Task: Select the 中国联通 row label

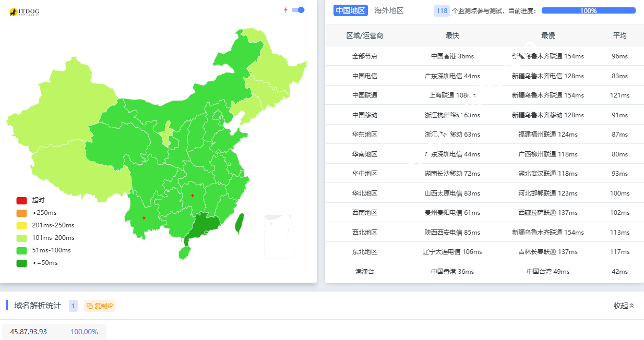Action: (x=365, y=95)
